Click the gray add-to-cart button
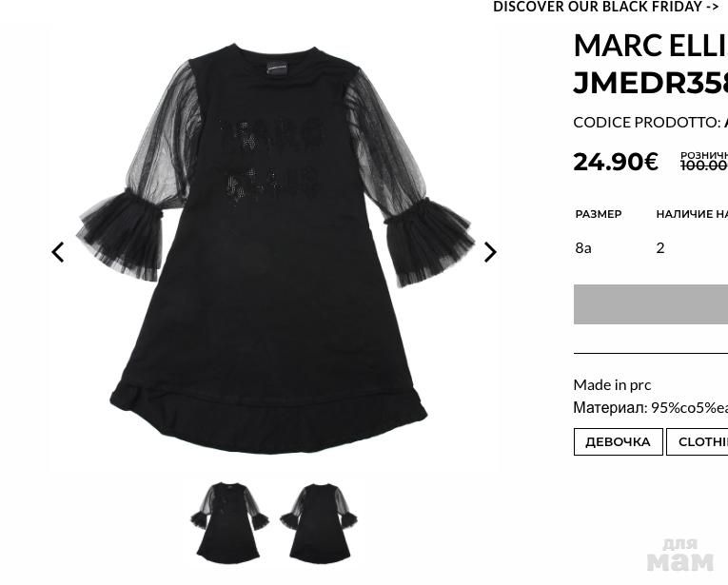This screenshot has width=728, height=585. pyautogui.click(x=651, y=304)
